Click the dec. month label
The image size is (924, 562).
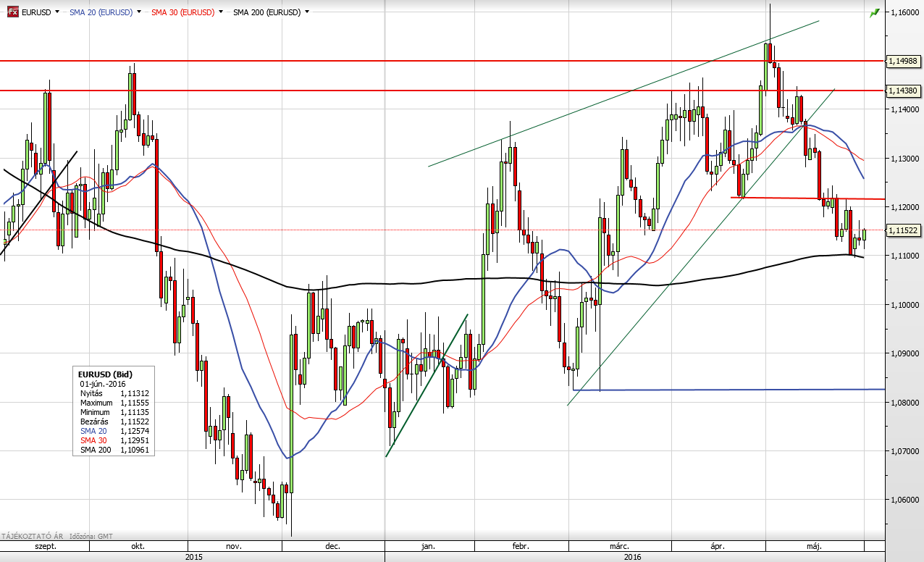333,547
